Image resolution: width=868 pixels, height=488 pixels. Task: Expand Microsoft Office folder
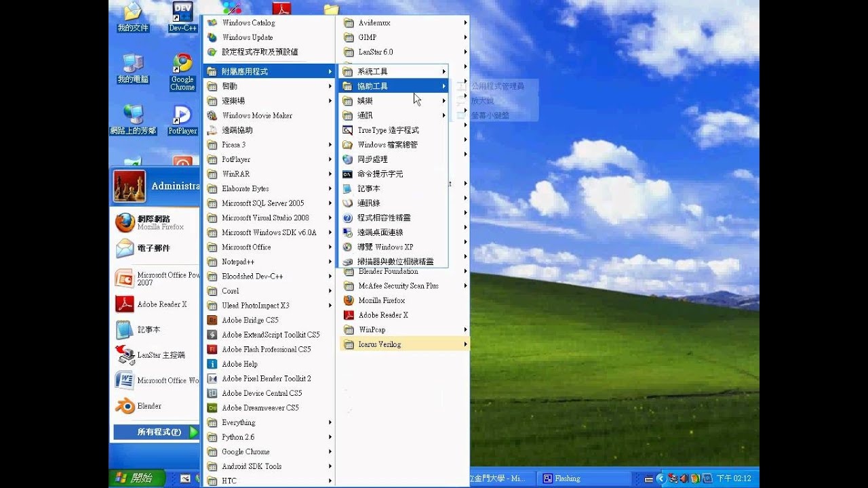coord(269,247)
